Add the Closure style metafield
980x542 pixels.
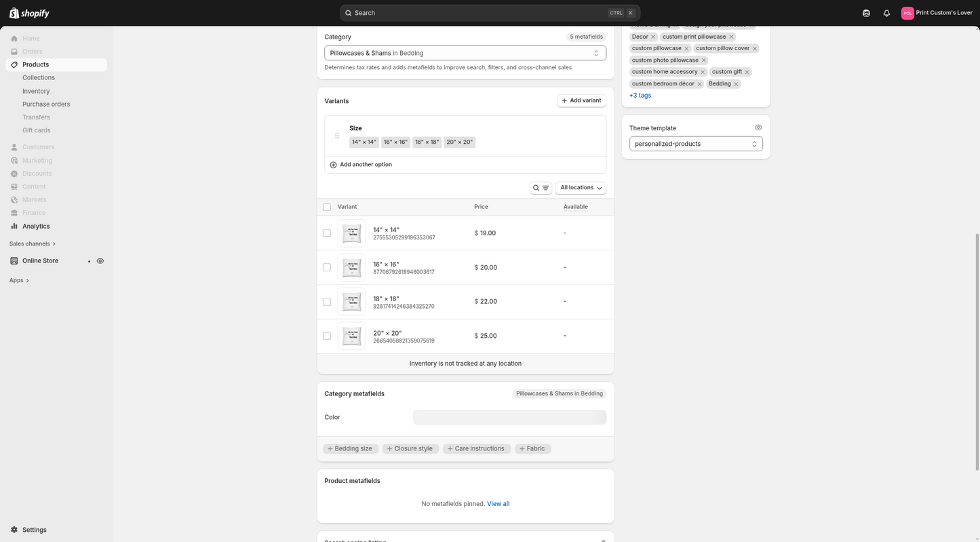click(411, 449)
